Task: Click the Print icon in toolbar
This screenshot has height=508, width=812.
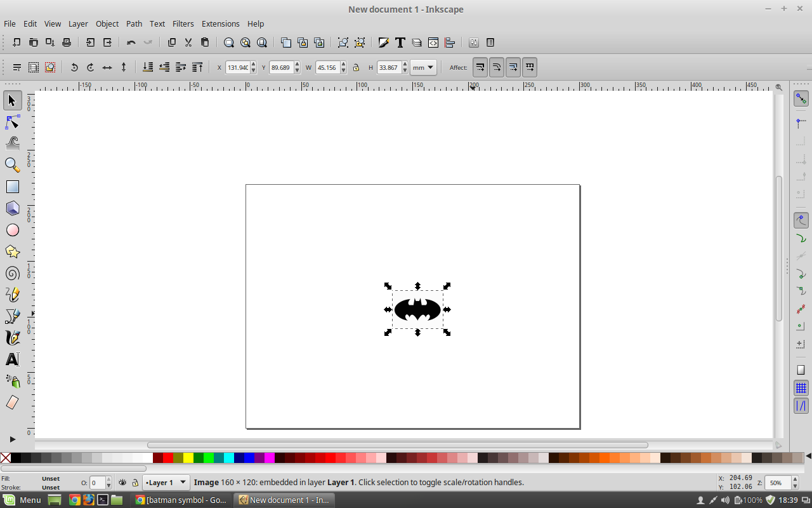Action: point(66,43)
